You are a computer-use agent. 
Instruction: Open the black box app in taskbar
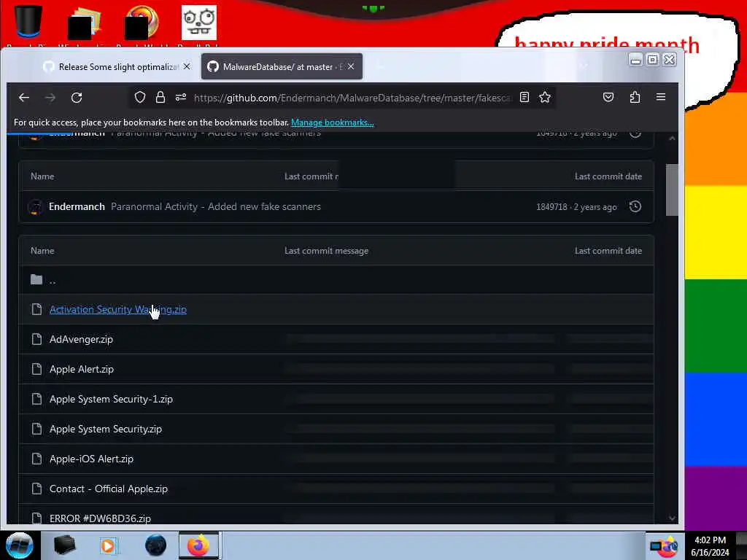coord(64,545)
